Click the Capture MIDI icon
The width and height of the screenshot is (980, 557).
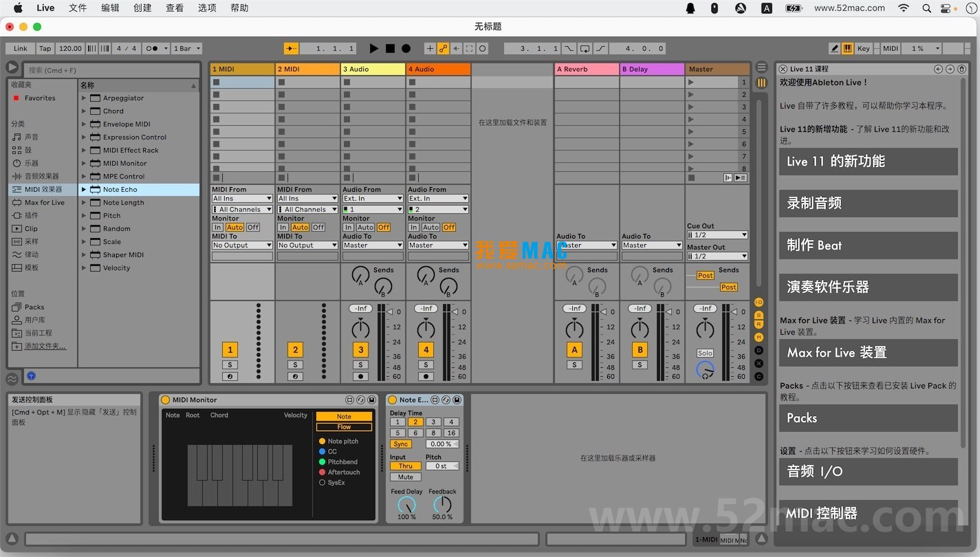tap(469, 48)
